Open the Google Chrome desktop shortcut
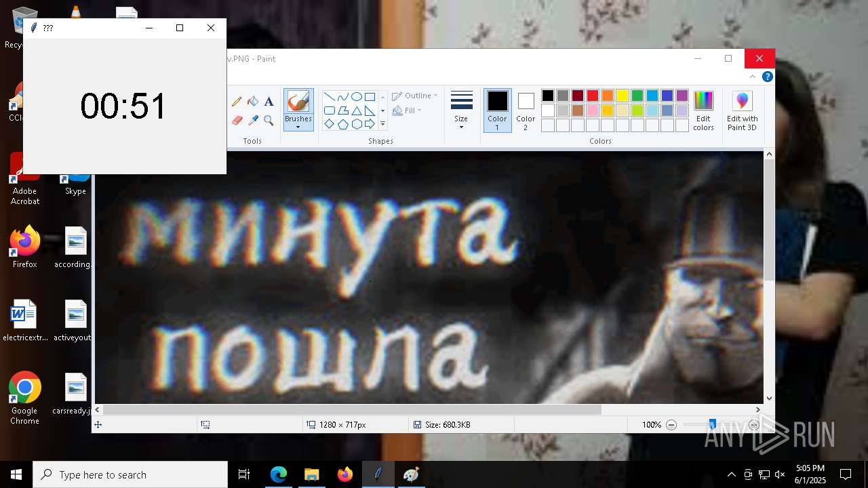868x488 pixels. [x=24, y=399]
